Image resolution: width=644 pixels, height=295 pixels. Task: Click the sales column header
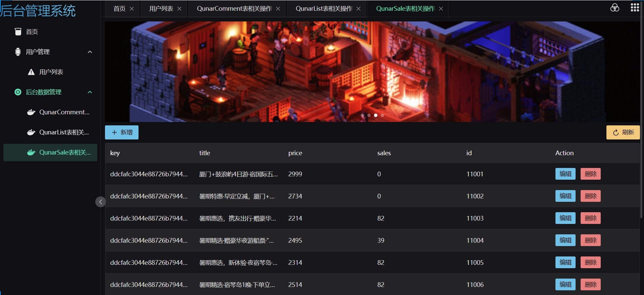click(384, 153)
